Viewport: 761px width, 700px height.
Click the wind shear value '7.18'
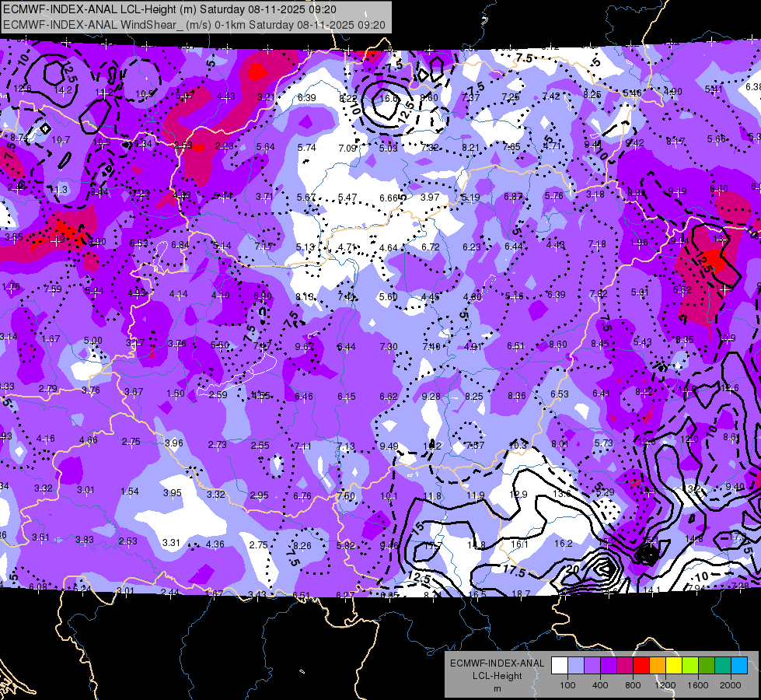pos(597,244)
